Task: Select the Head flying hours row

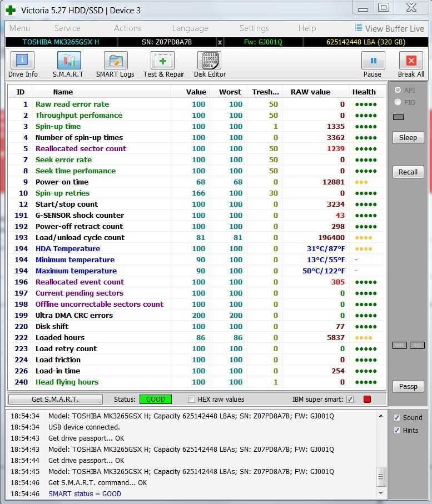Action: tap(196, 382)
